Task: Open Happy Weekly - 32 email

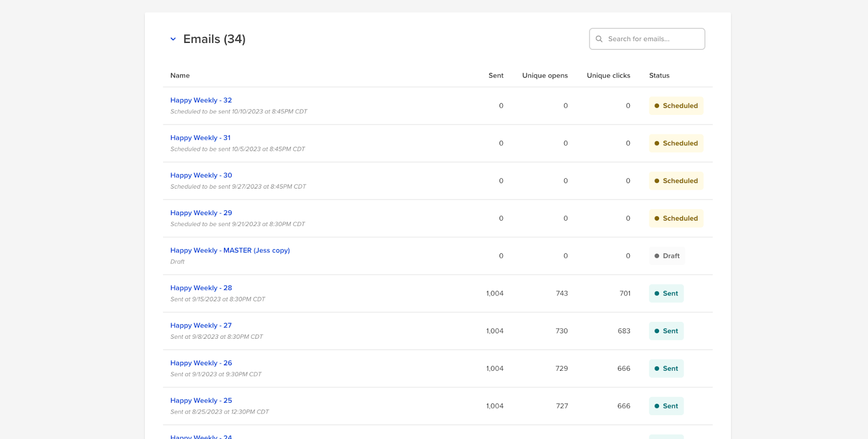Action: pyautogui.click(x=201, y=100)
